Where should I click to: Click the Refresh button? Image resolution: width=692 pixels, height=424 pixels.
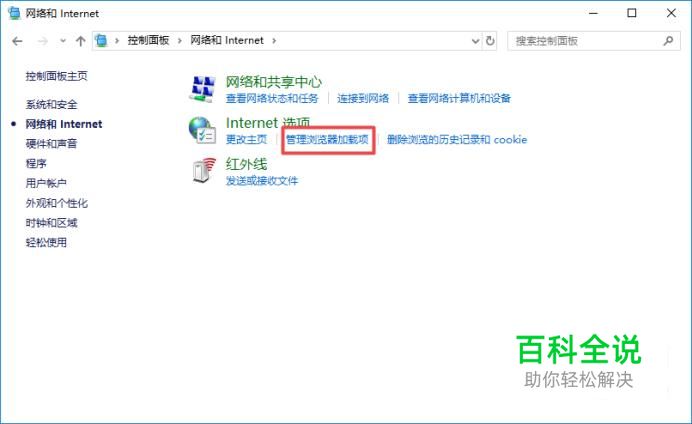490,41
